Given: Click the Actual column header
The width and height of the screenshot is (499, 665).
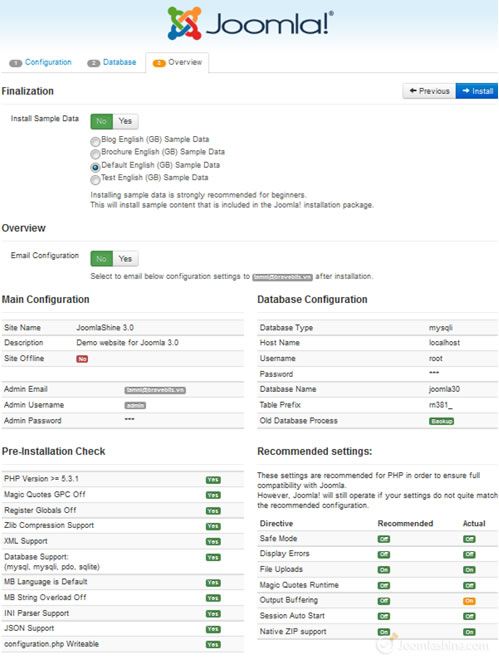Looking at the screenshot, I should [x=474, y=523].
